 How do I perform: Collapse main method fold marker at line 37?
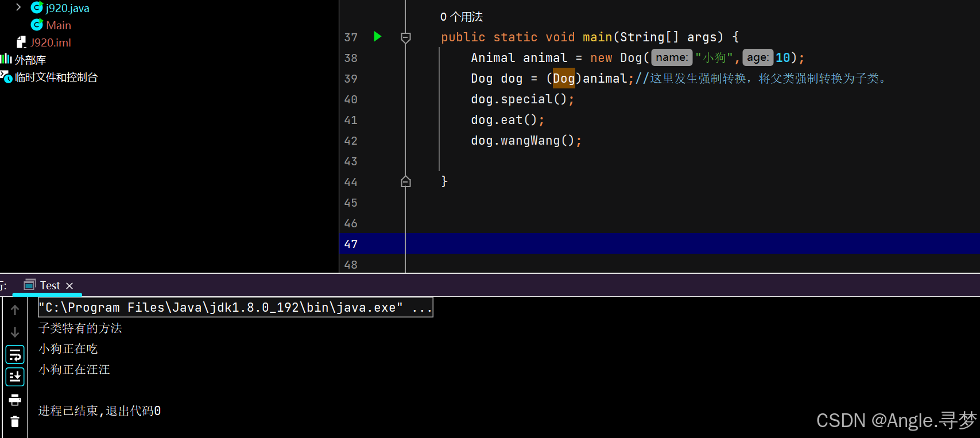click(405, 37)
